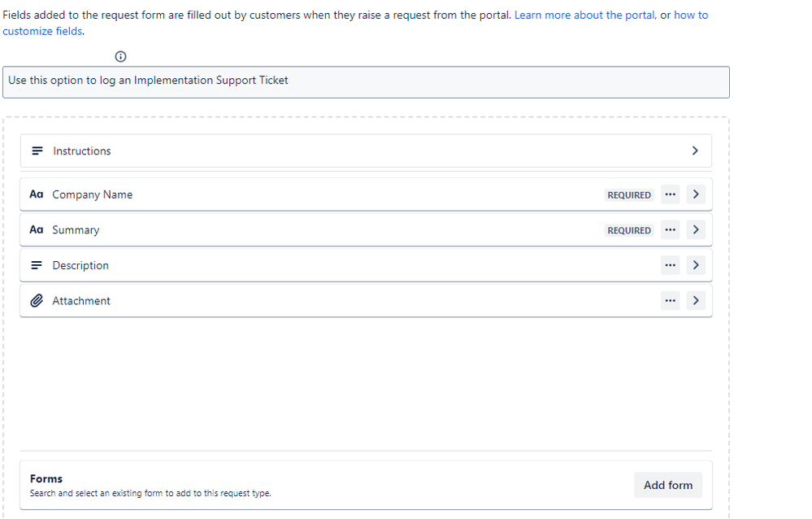Expand the Instructions row
The image size is (812, 519).
695,150
